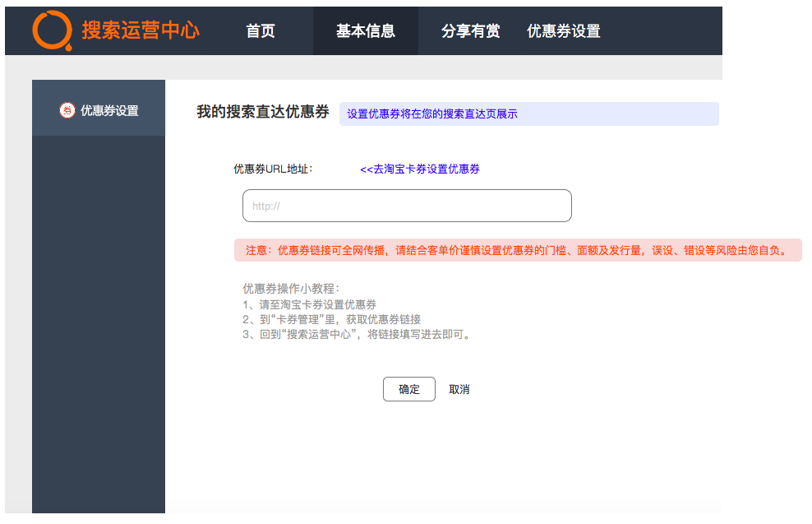Switch to the 基本信息 tab

365,30
